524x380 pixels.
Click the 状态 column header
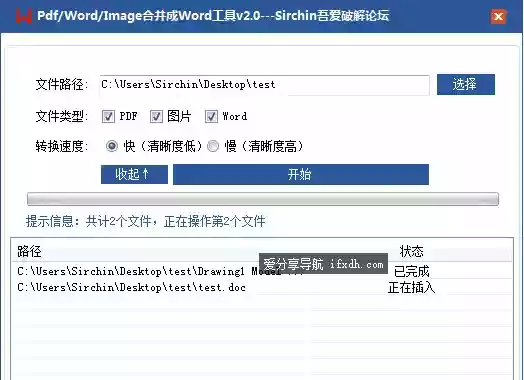tap(411, 251)
